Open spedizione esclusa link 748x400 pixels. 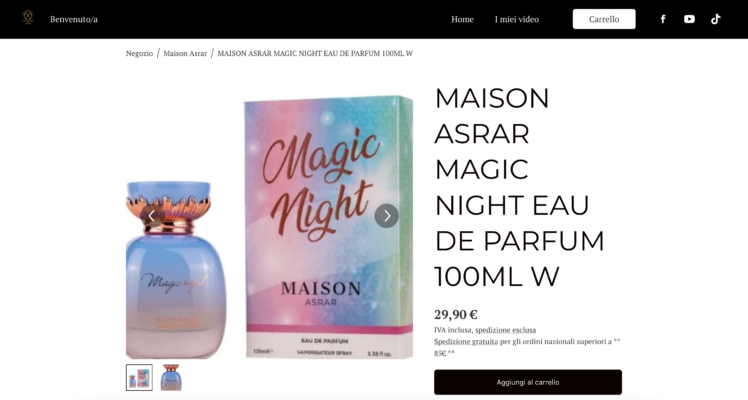505,330
